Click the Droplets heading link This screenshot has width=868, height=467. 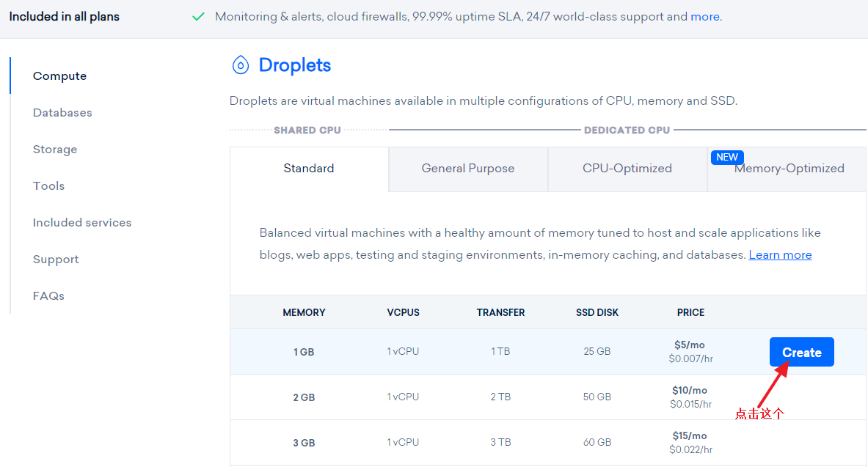click(x=295, y=65)
